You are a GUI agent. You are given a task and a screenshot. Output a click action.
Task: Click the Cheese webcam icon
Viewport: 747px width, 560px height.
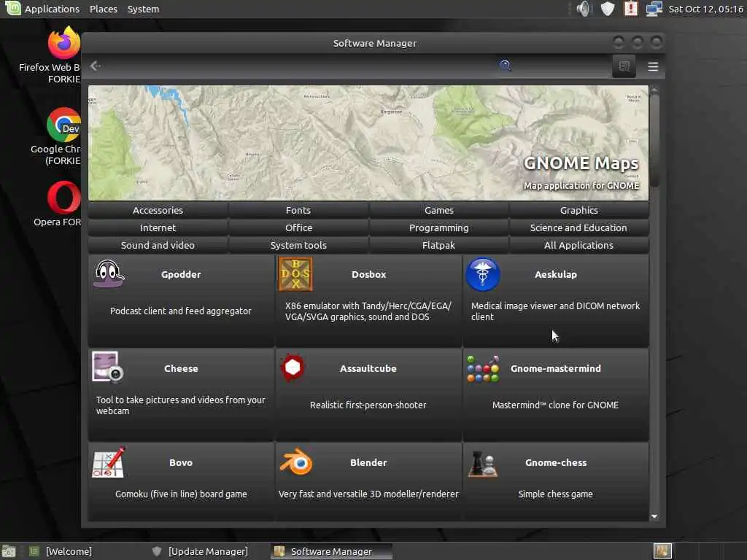(x=108, y=367)
